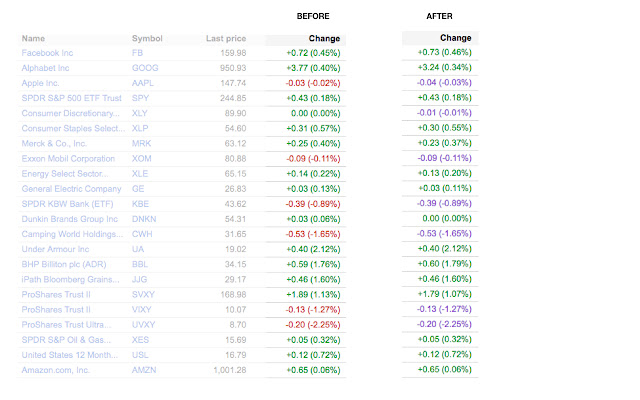Screen dimensions: 640x400
Task: Click the XLY ticker symbol
Action: [140, 113]
